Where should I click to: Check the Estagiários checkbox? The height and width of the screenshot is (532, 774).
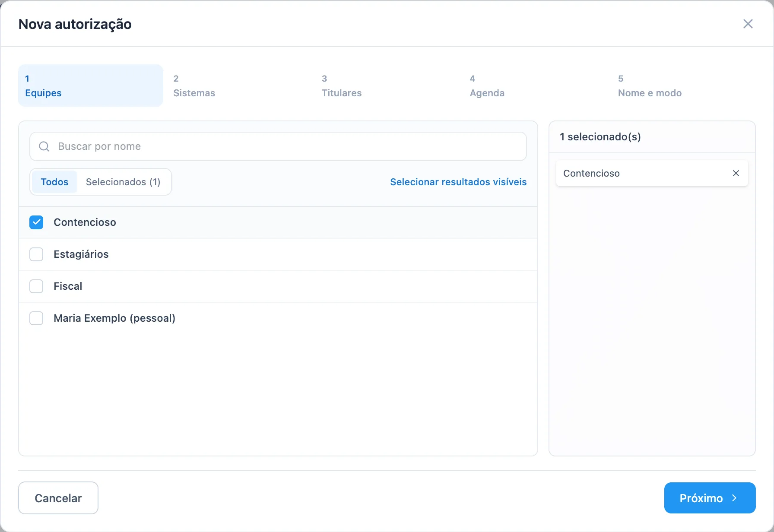pyautogui.click(x=36, y=254)
